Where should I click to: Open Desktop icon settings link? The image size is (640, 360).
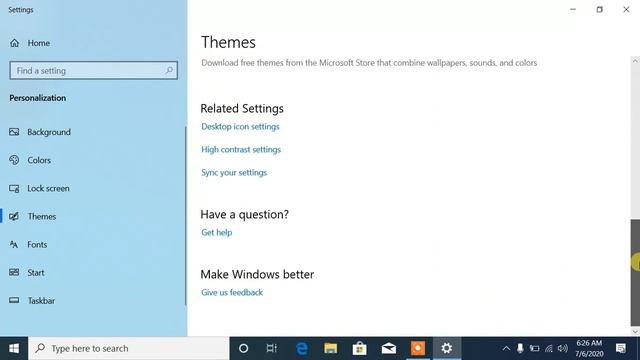click(x=240, y=127)
